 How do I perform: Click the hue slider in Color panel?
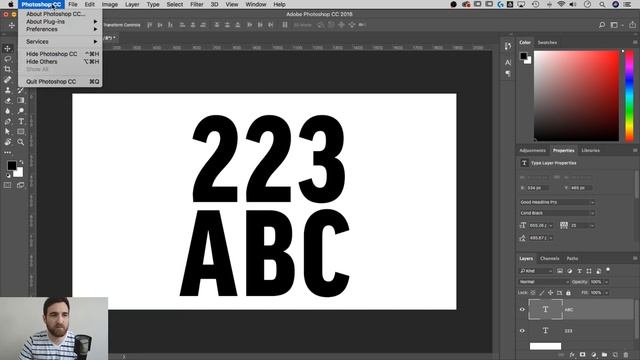click(629, 96)
